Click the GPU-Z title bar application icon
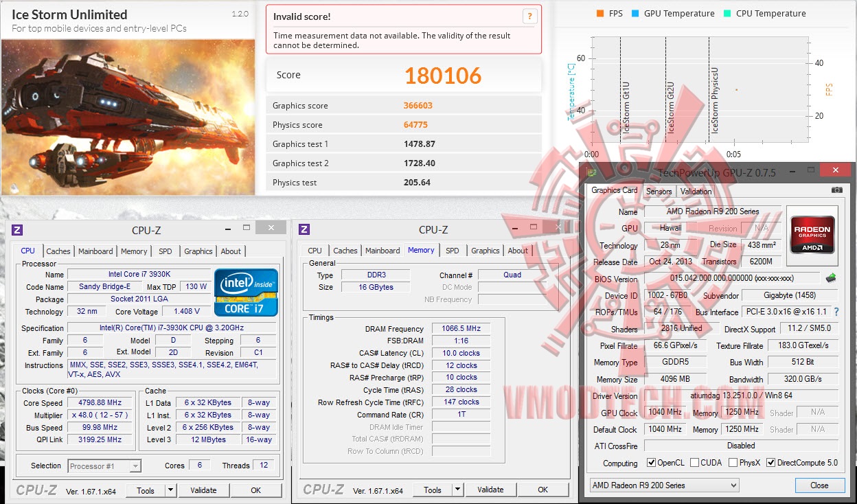 tap(591, 172)
